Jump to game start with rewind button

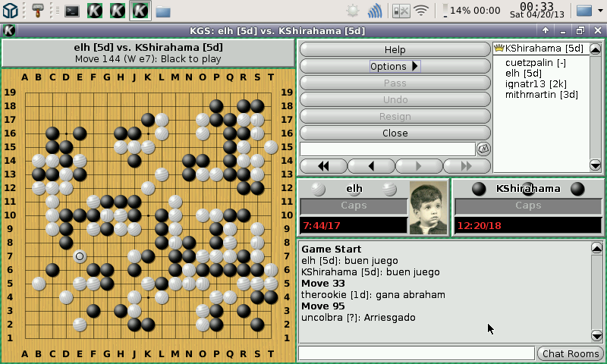324,166
